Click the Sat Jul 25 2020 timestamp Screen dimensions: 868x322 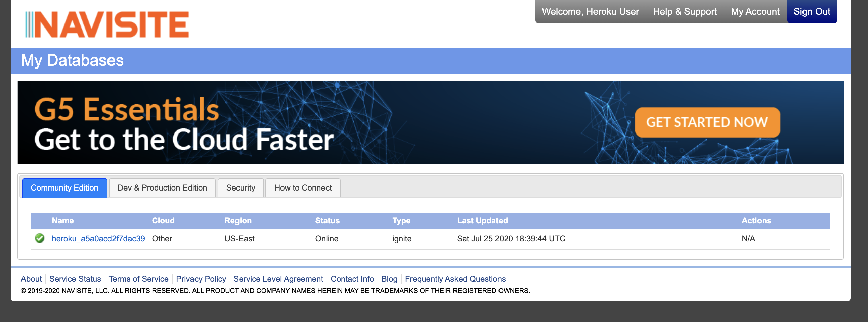point(511,238)
